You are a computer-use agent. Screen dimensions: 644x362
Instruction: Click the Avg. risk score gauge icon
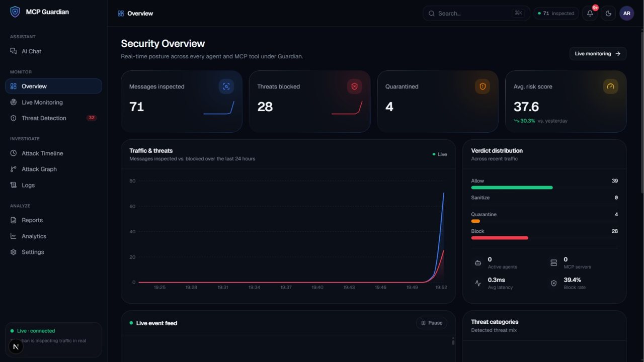[x=611, y=86]
